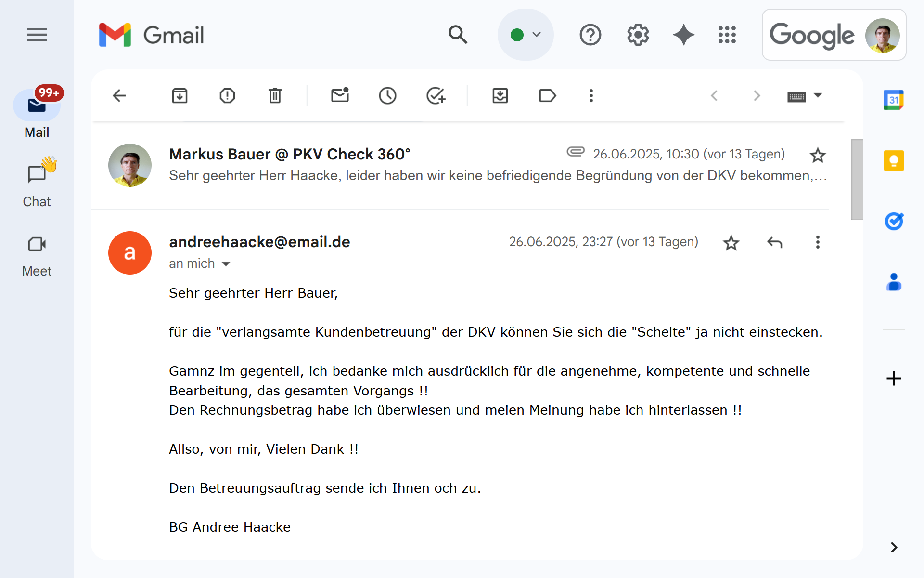Snooze the conversation

coord(388,95)
